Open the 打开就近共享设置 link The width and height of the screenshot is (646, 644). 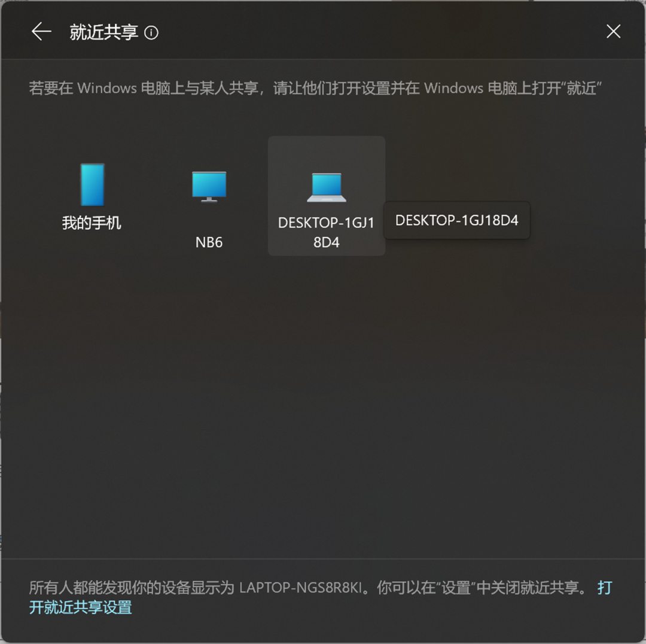point(321,597)
